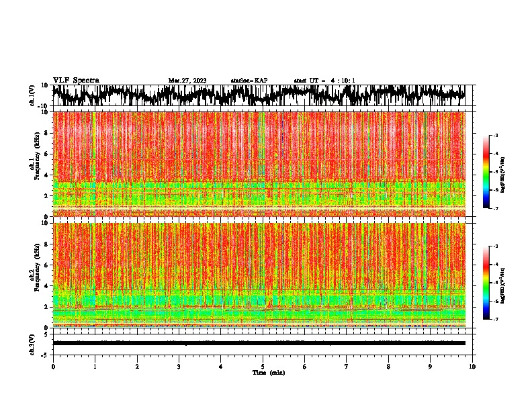The width and height of the screenshot is (532, 411).
Task: Click the time axis tick label "5"
Action: (263, 367)
